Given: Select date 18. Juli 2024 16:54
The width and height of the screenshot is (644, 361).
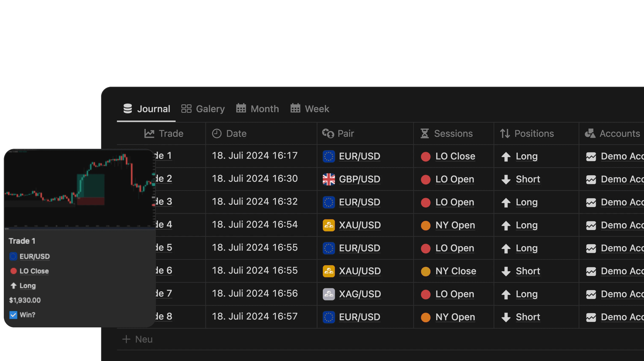Looking at the screenshot, I should [x=255, y=225].
